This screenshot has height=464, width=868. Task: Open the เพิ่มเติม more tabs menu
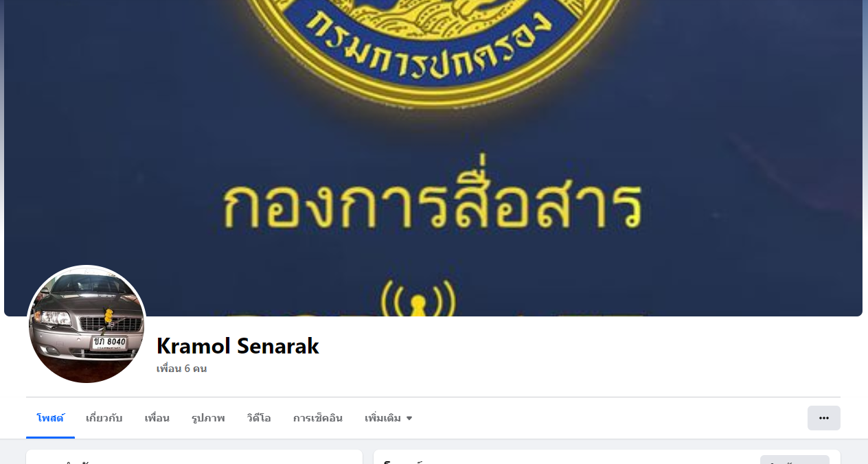(389, 418)
